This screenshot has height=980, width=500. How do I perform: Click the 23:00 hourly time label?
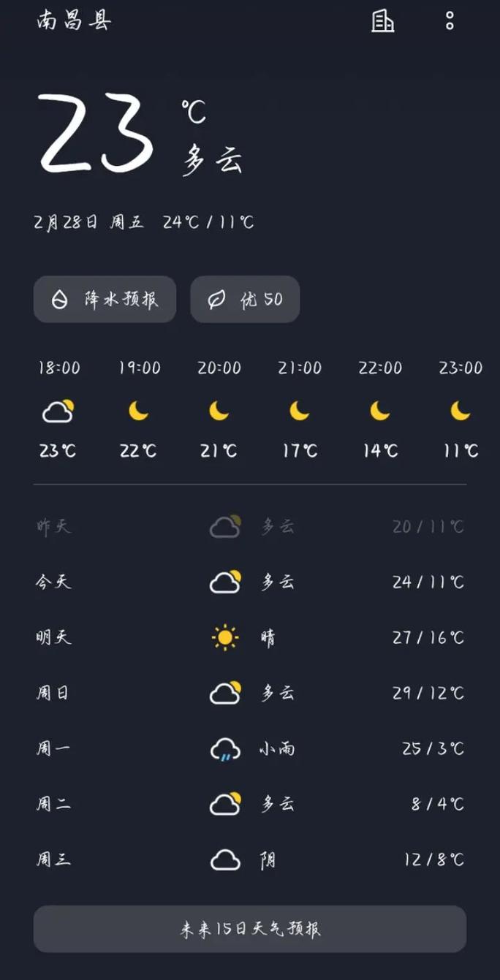(460, 368)
